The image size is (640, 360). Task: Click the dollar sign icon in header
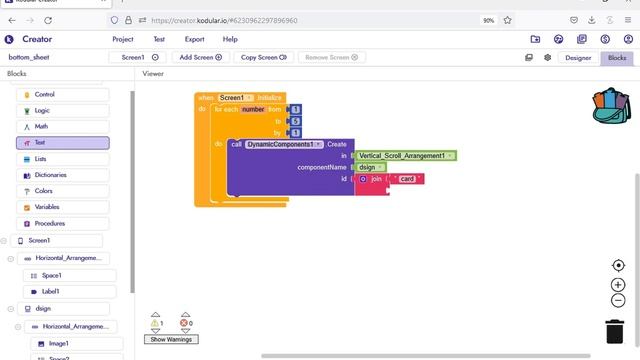(x=605, y=39)
